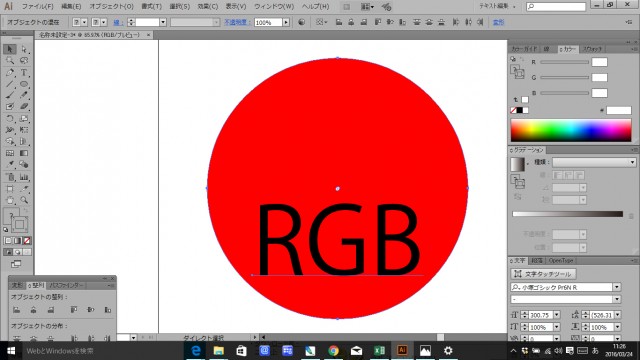Select the Pen tool
This screenshot has width=640, height=360.
(10, 73)
